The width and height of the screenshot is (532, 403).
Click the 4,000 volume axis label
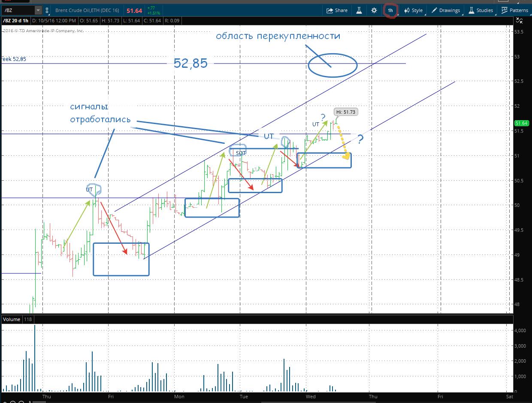point(521,330)
